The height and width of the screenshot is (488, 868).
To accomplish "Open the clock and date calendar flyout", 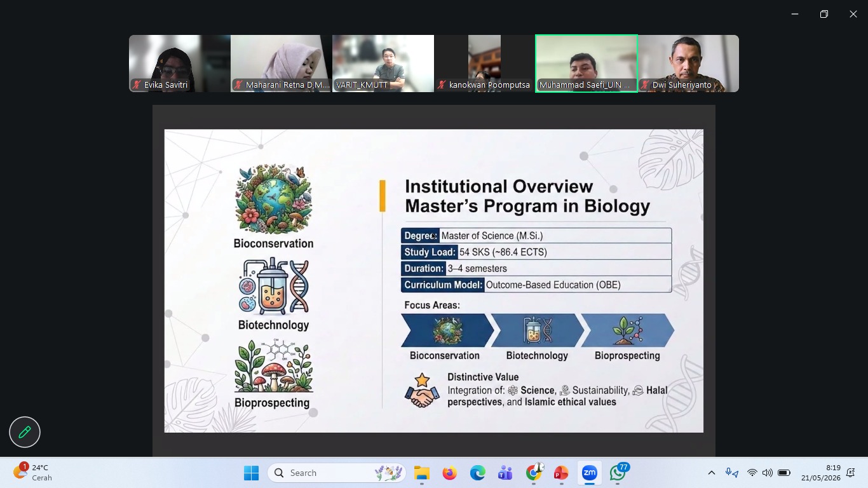I will tap(821, 473).
